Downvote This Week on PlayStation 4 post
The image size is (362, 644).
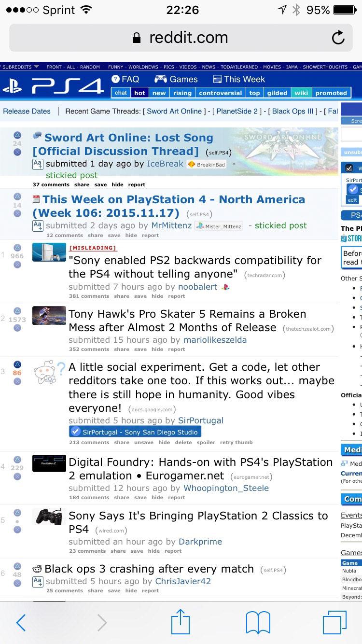click(x=17, y=213)
